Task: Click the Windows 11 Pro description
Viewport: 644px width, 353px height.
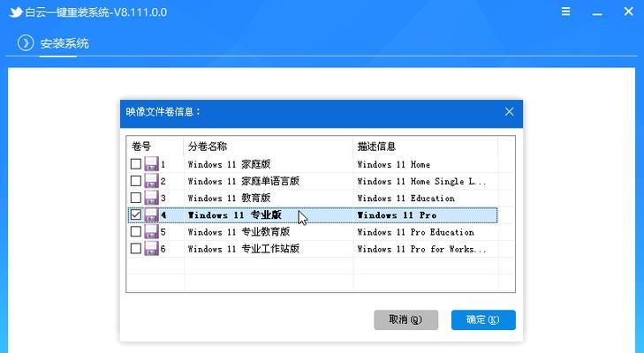Action: tap(397, 215)
